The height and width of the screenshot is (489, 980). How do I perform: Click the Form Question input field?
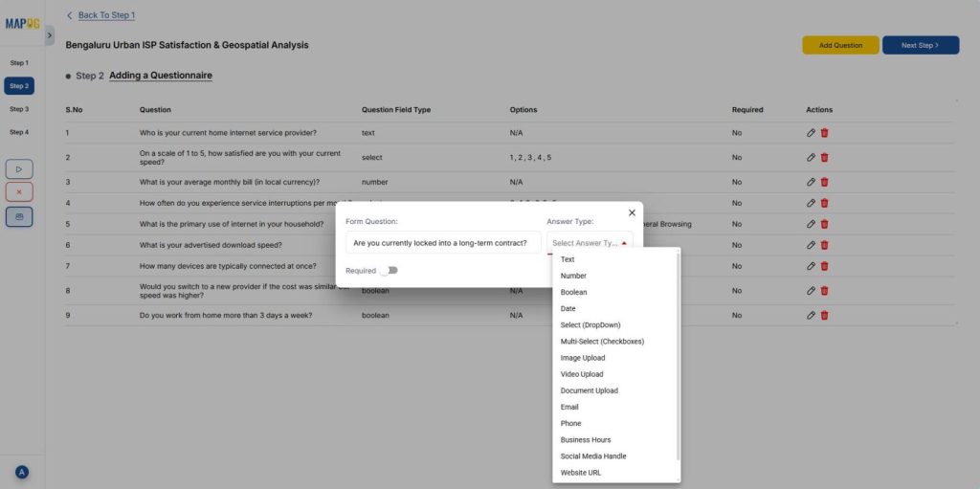tap(443, 243)
